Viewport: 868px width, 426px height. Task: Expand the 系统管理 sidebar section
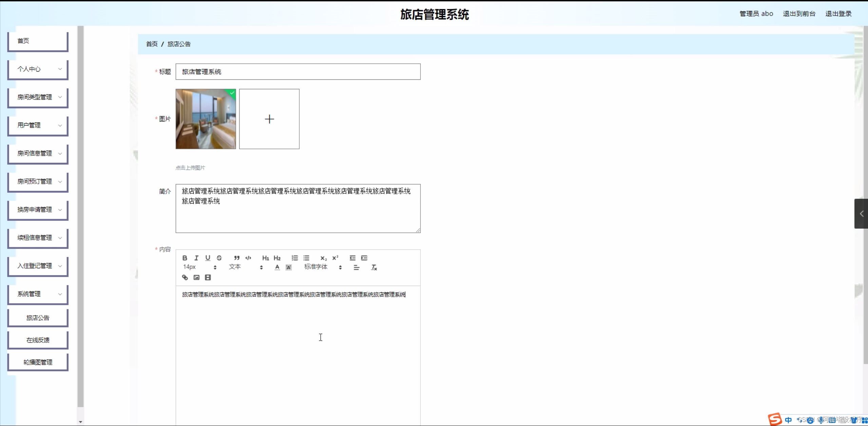pos(37,294)
